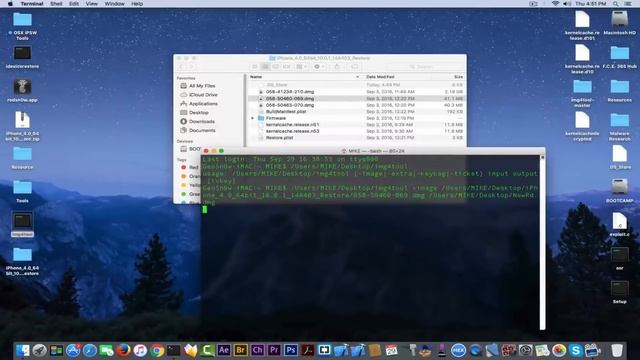Select the BOOTCAMP drive icon
This screenshot has height=360, width=640.
(620, 191)
